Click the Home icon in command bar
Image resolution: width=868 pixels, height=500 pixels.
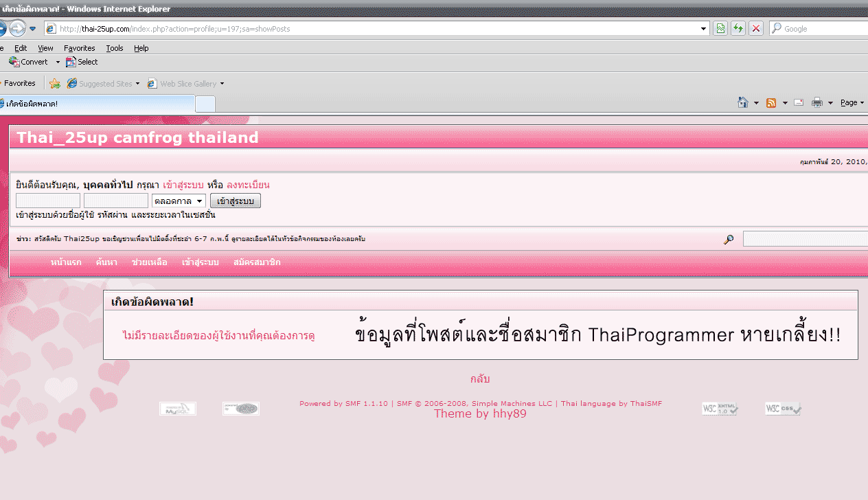742,103
